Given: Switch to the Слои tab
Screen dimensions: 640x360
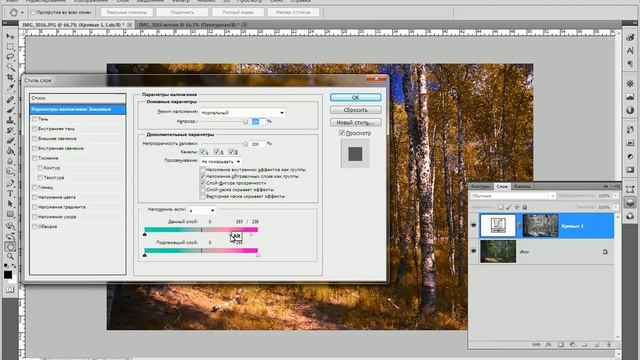Looking at the screenshot, I should 502,186.
